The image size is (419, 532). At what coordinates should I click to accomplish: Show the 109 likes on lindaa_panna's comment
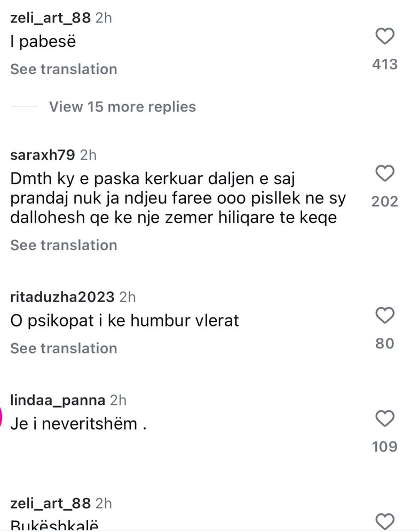[385, 446]
